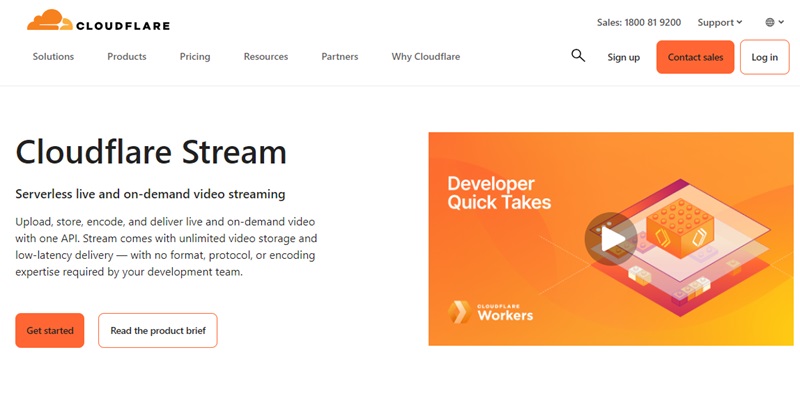The height and width of the screenshot is (400, 800).
Task: Open the Solutions menu
Action: coord(53,57)
